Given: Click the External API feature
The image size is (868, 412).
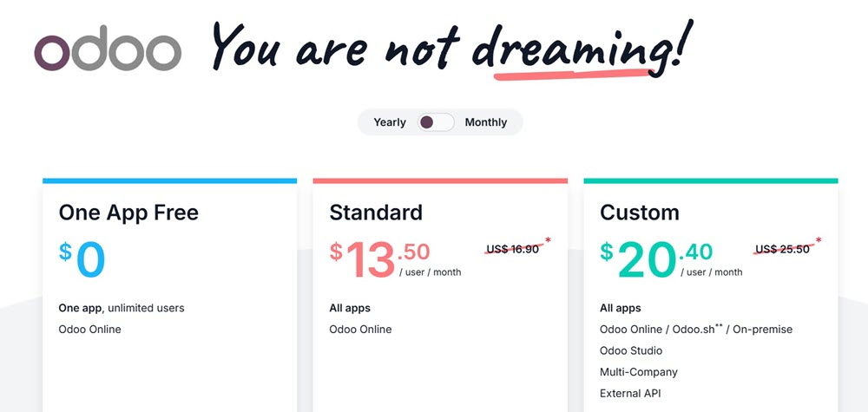Looking at the screenshot, I should coord(631,394).
